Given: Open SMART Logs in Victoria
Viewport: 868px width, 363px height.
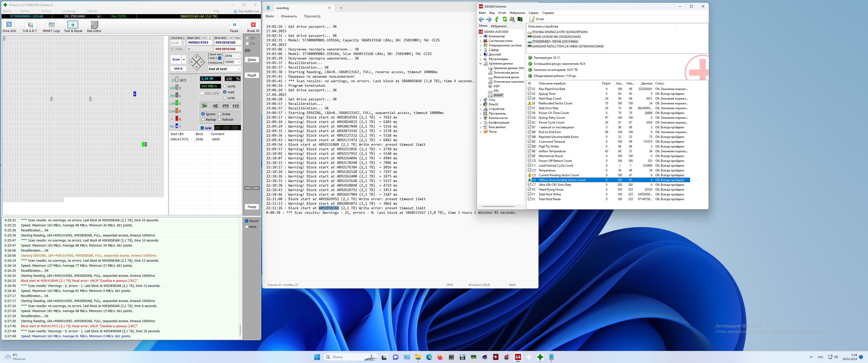Looking at the screenshot, I should coord(51,25).
